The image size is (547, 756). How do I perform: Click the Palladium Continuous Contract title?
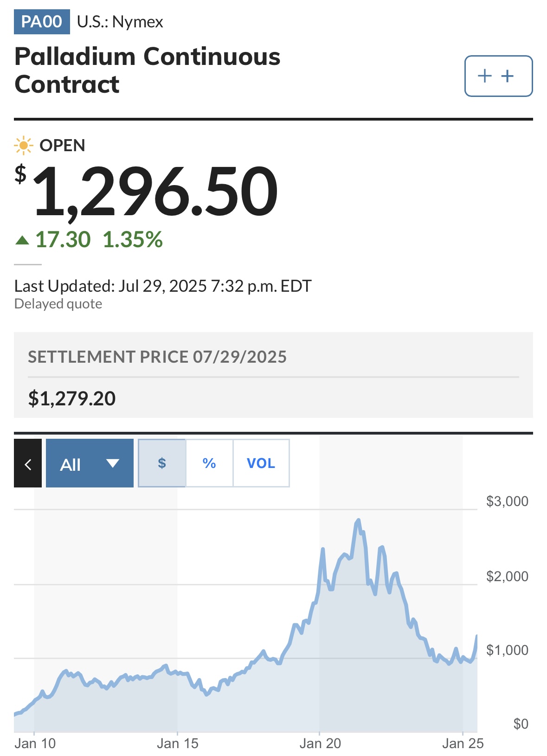click(x=148, y=70)
